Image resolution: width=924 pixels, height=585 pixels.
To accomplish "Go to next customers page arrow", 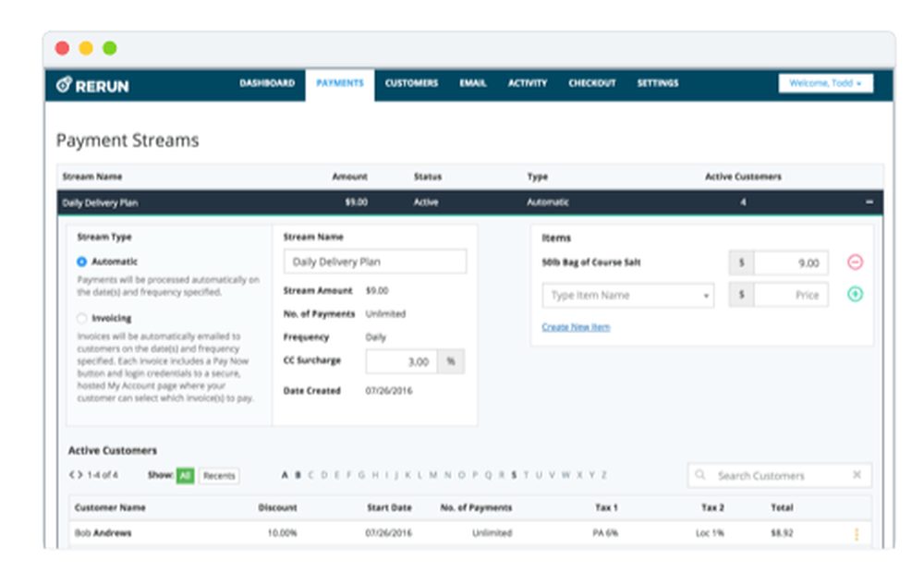I will click(79, 475).
